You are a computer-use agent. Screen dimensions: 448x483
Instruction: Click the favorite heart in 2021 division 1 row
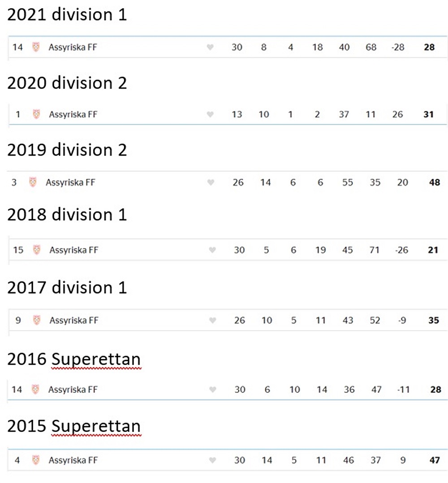tap(210, 47)
